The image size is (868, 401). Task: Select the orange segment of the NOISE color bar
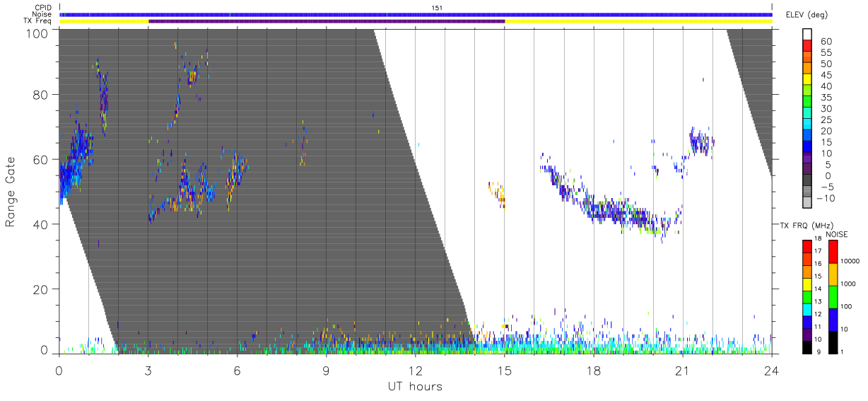click(833, 274)
